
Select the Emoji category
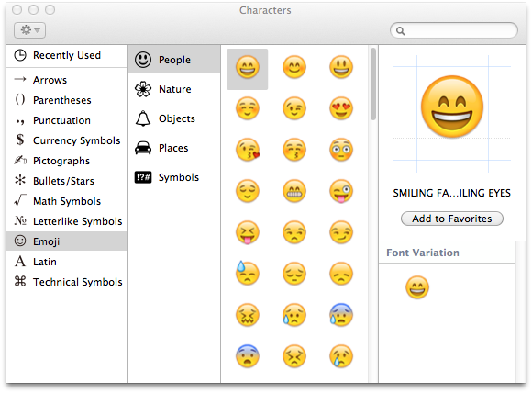coord(66,241)
